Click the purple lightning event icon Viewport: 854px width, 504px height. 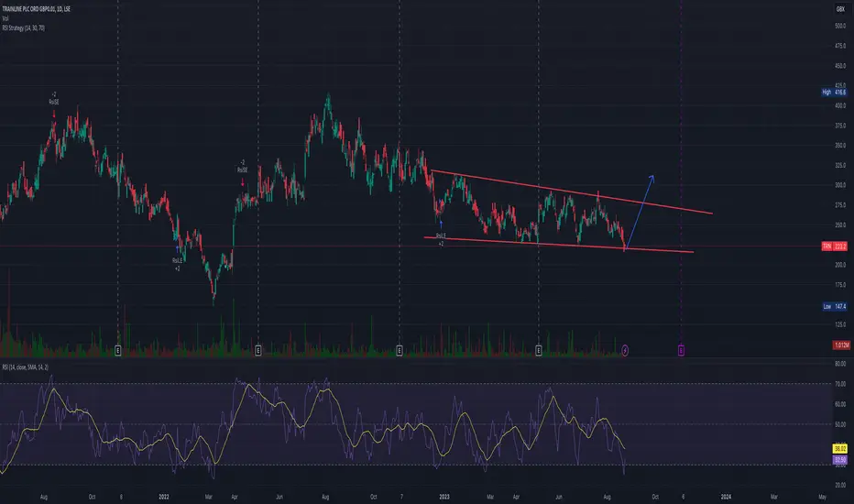click(625, 350)
